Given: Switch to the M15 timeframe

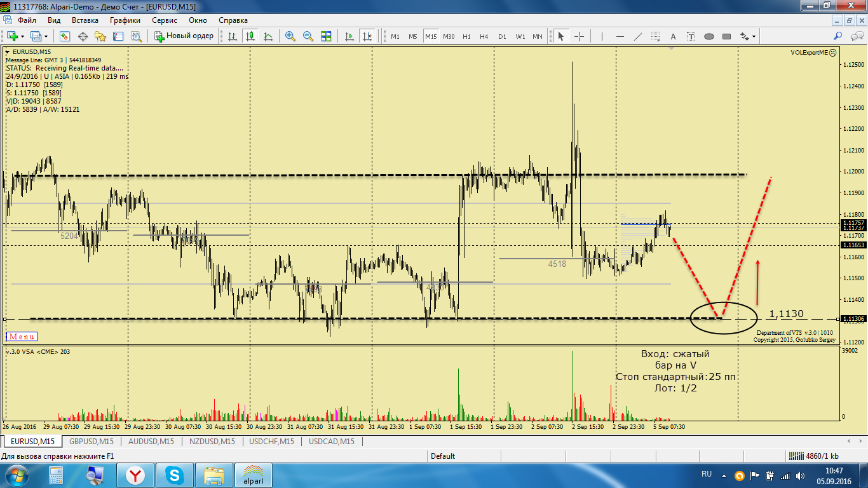Looking at the screenshot, I should pos(431,36).
